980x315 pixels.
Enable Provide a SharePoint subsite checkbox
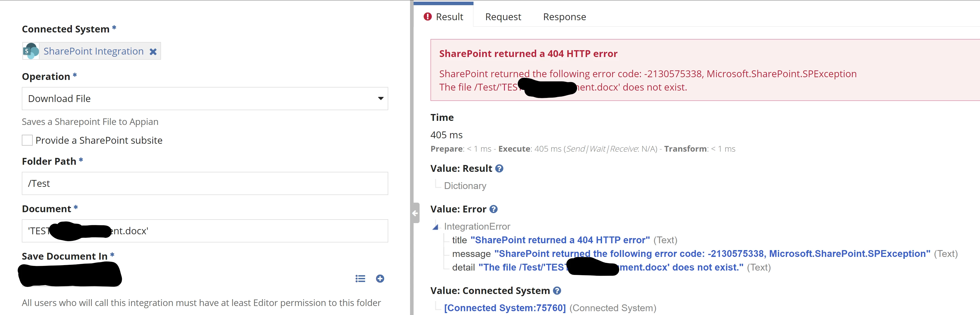pos(27,140)
